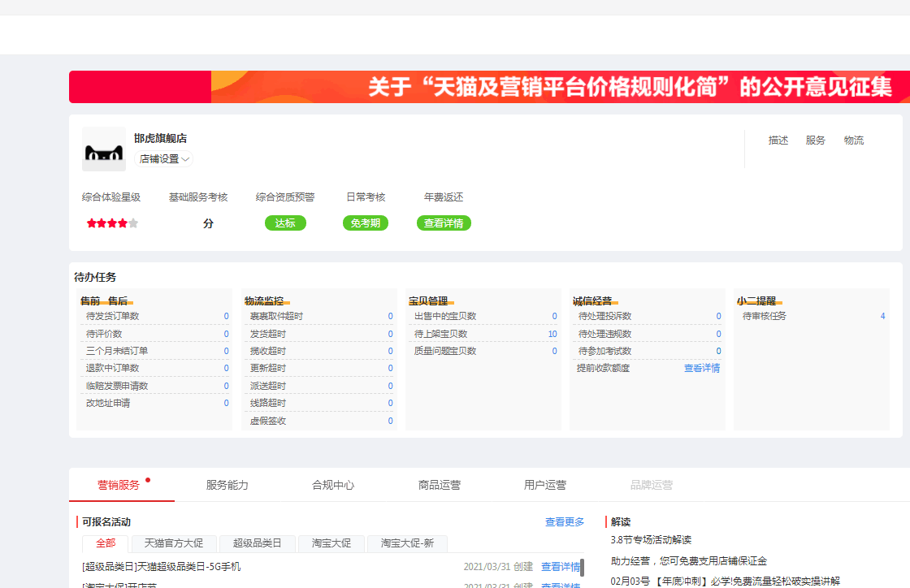Open the 商品运营 tab
This screenshot has width=910, height=588.
(440, 485)
